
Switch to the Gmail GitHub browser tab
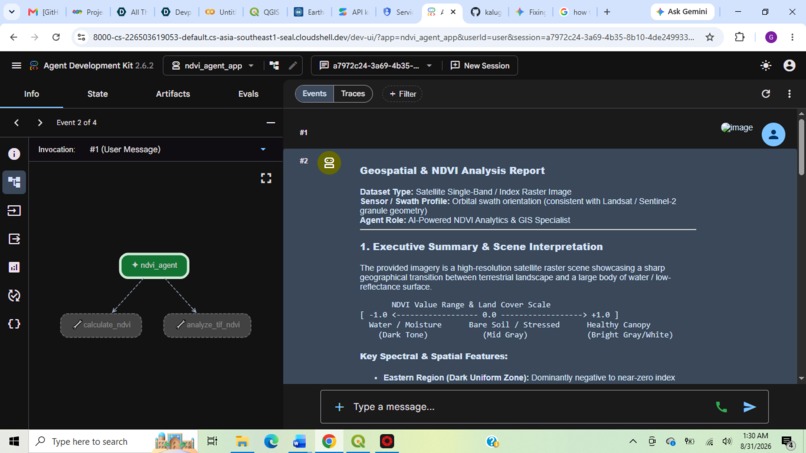pyautogui.click(x=43, y=12)
